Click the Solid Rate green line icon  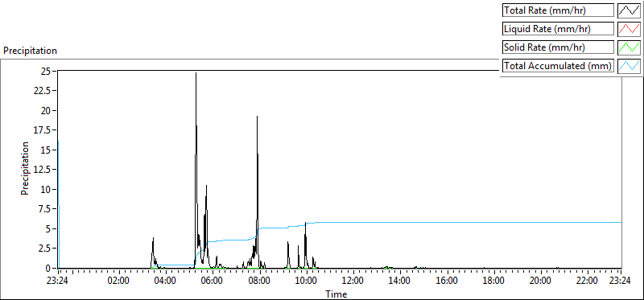pos(629,47)
